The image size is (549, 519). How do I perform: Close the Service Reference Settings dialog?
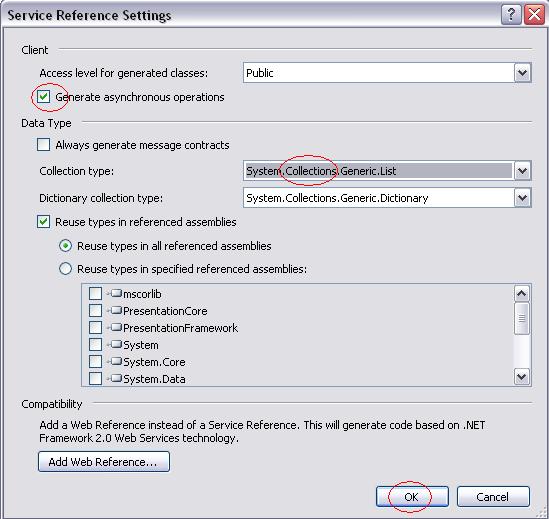[534, 15]
